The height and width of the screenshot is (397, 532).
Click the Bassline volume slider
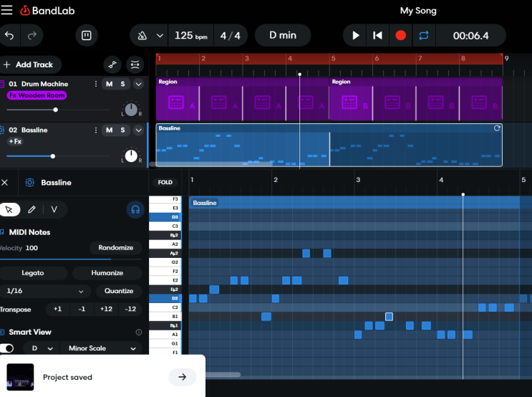[x=52, y=156]
